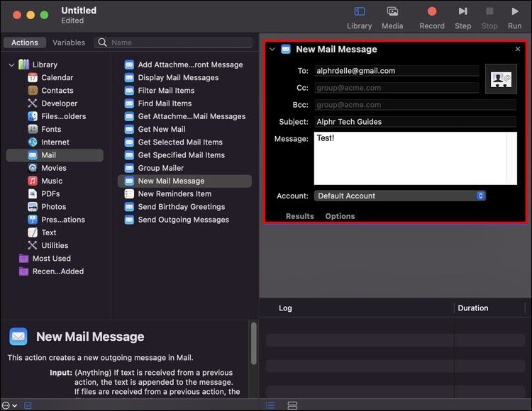Screen dimensions: 532x411
Task: Show the variables list view
Action: click(x=292, y=405)
